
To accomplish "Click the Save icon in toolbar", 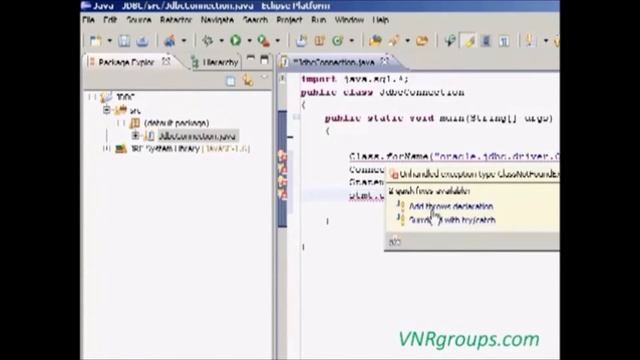I will tap(124, 41).
